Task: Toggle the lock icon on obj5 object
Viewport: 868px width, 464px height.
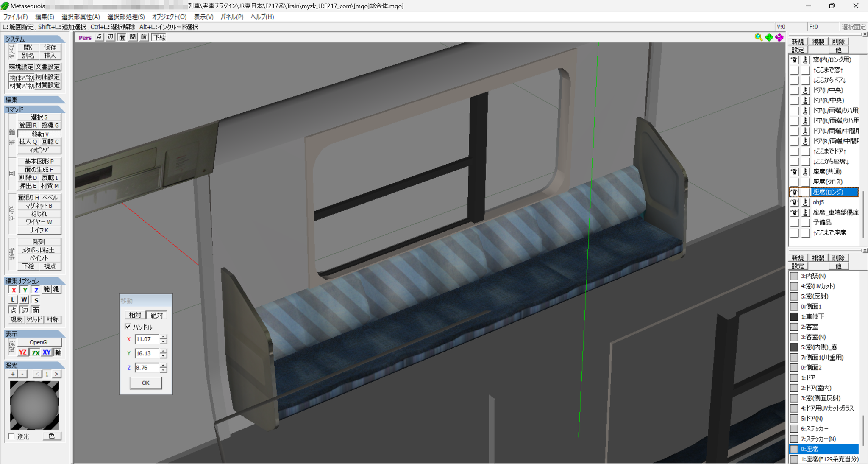Action: click(x=805, y=202)
